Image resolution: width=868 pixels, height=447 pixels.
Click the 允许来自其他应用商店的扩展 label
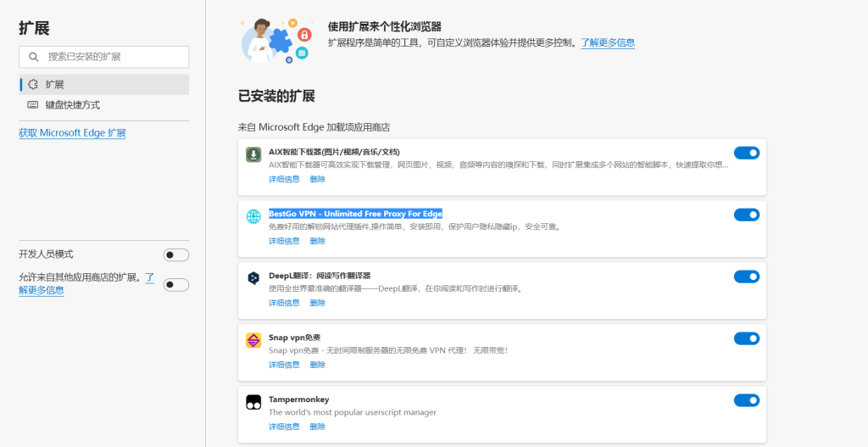81,277
